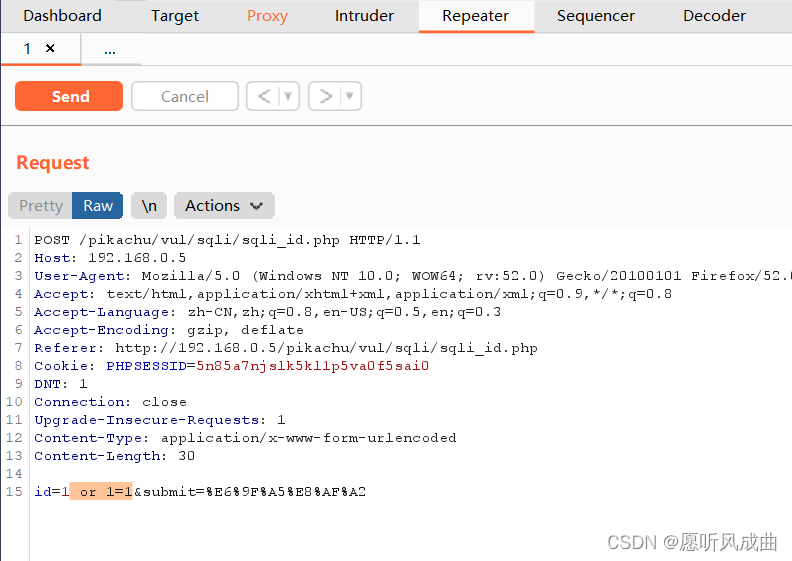Click the User-Agent header line
Viewport: 792px width, 561px height.
tap(412, 276)
